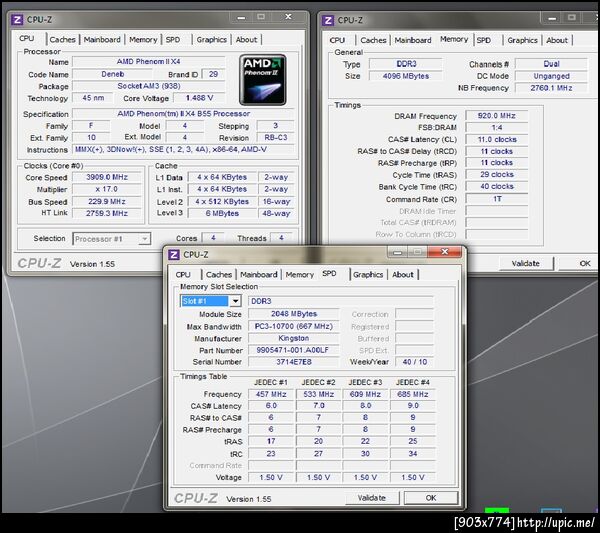The width and height of the screenshot is (600, 533).
Task: Click the NB Frequency value 2760.1 MHz
Action: click(551, 88)
